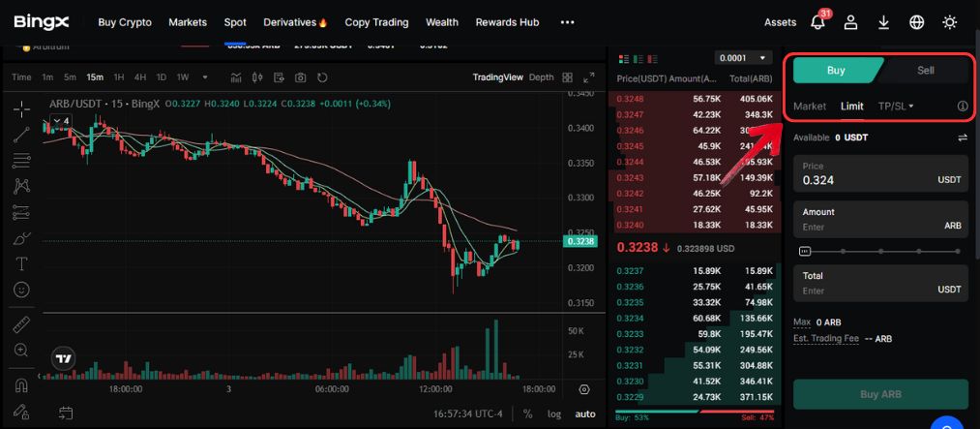The width and height of the screenshot is (980, 429).
Task: Click the Amount ARB input field
Action: coord(880,220)
